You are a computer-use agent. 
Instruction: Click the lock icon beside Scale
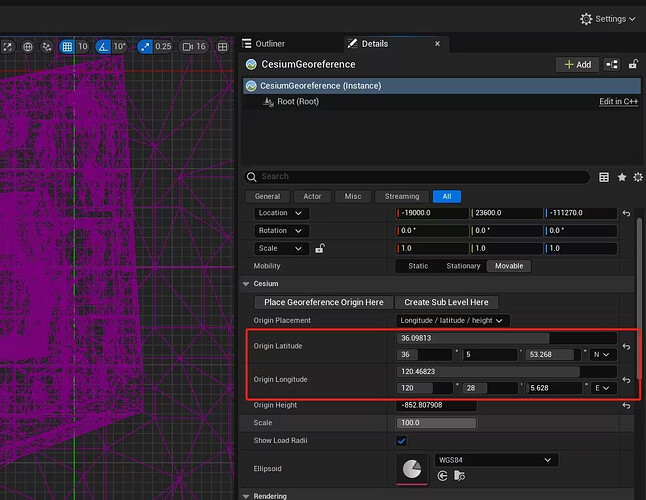(x=320, y=248)
